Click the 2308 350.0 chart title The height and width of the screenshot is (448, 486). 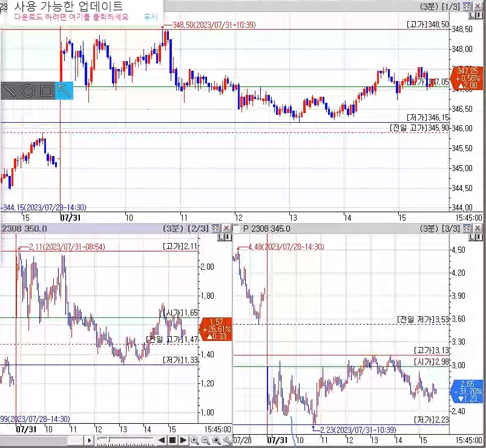pyautogui.click(x=24, y=229)
